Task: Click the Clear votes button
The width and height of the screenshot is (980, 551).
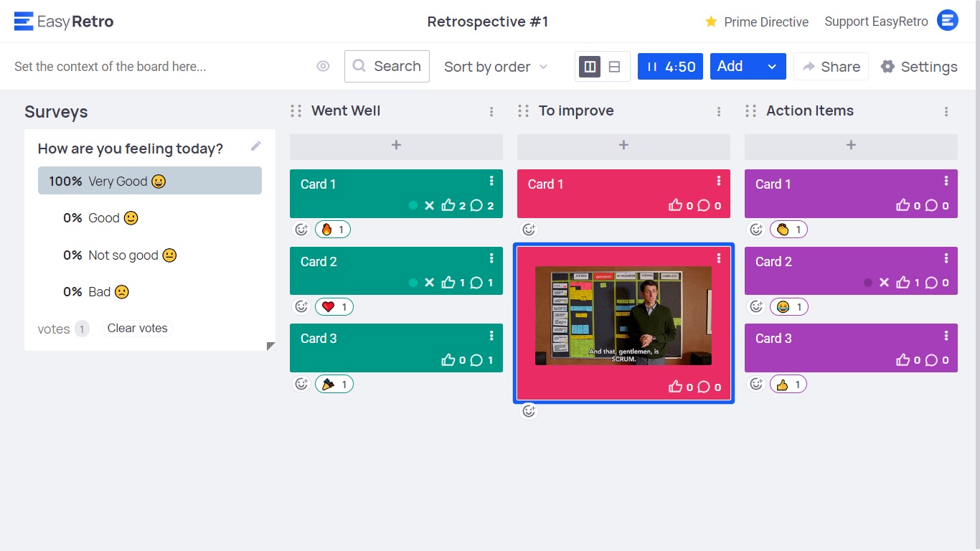Action: 137,329
